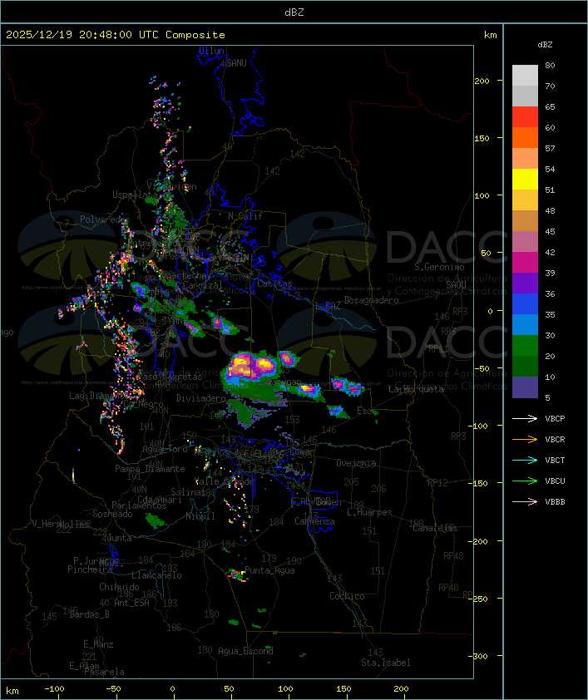Click the timestamp 2025/12/19 20:48:00 UTC Composite
This screenshot has height=700, width=588.
(116, 35)
